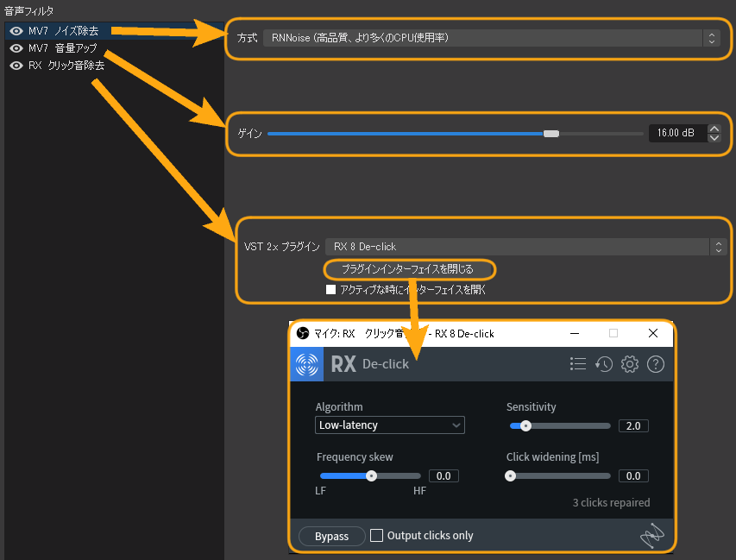Click the ゲイン slider handle
736x560 pixels.
tap(551, 134)
